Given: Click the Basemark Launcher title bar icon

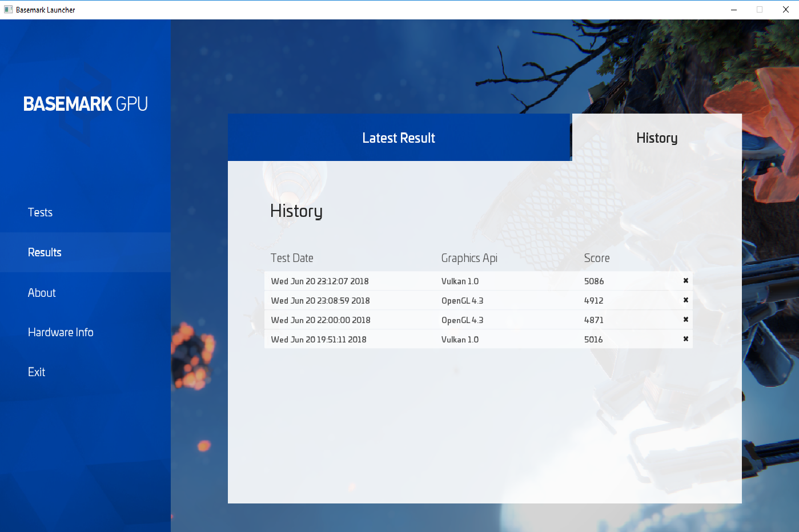Looking at the screenshot, I should 8,10.
